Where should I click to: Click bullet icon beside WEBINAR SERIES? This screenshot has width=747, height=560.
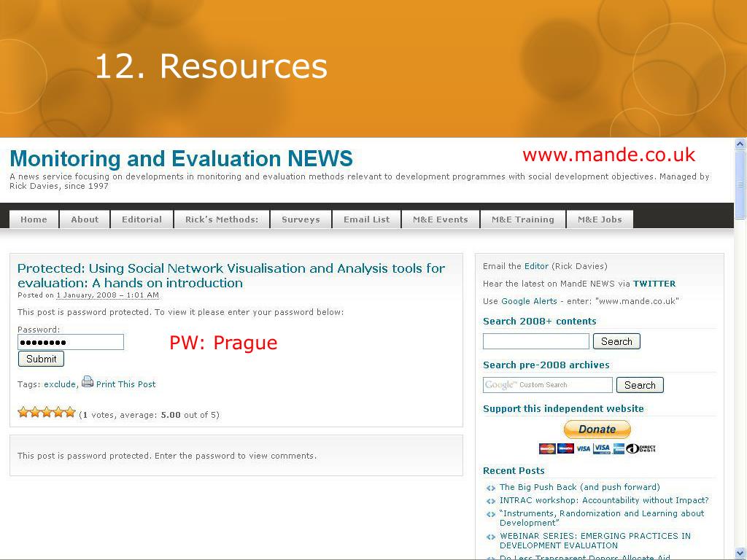click(491, 537)
